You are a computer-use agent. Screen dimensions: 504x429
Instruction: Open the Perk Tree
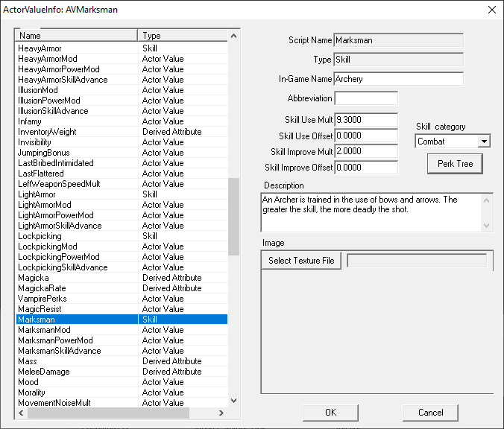point(455,164)
